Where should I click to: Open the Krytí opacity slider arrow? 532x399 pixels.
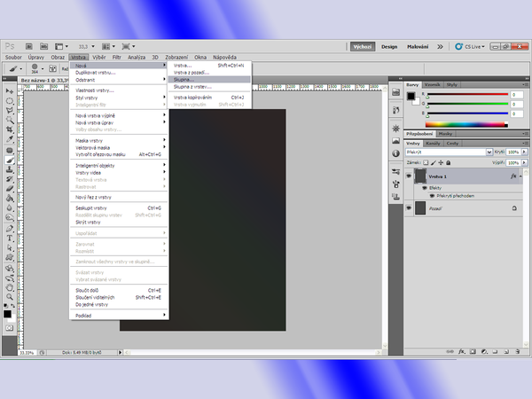524,153
